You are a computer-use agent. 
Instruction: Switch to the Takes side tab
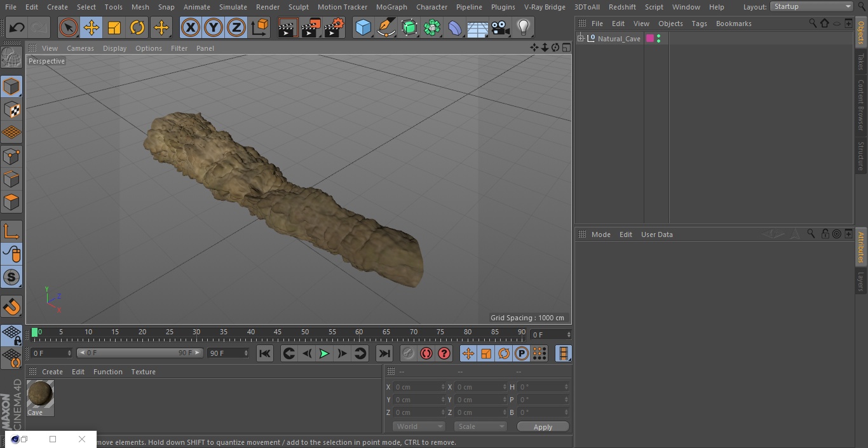861,61
